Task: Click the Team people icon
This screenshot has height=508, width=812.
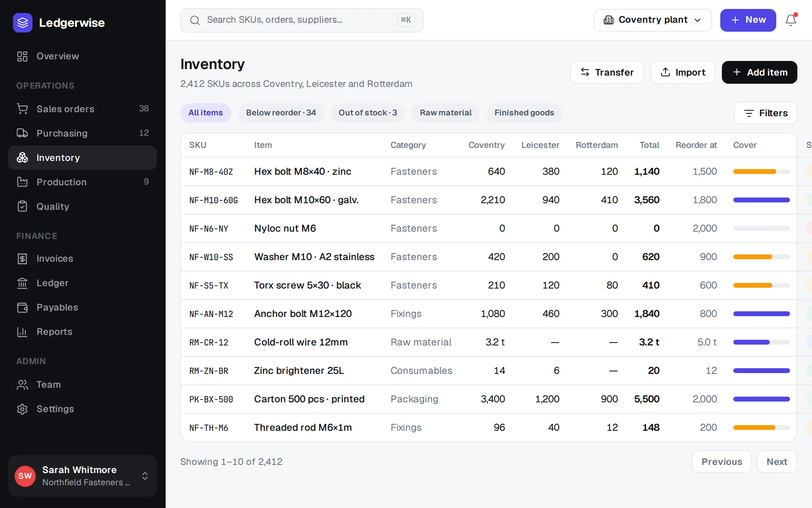Action: coord(22,384)
